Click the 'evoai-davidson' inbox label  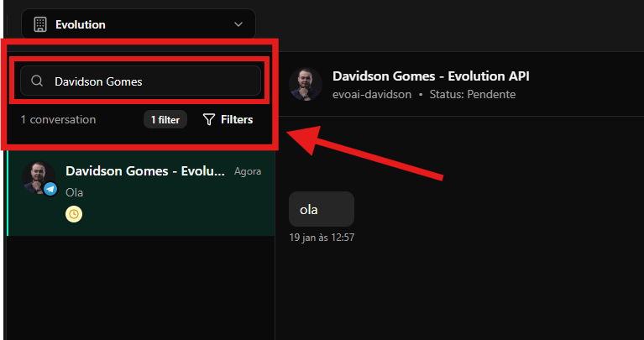(x=372, y=94)
